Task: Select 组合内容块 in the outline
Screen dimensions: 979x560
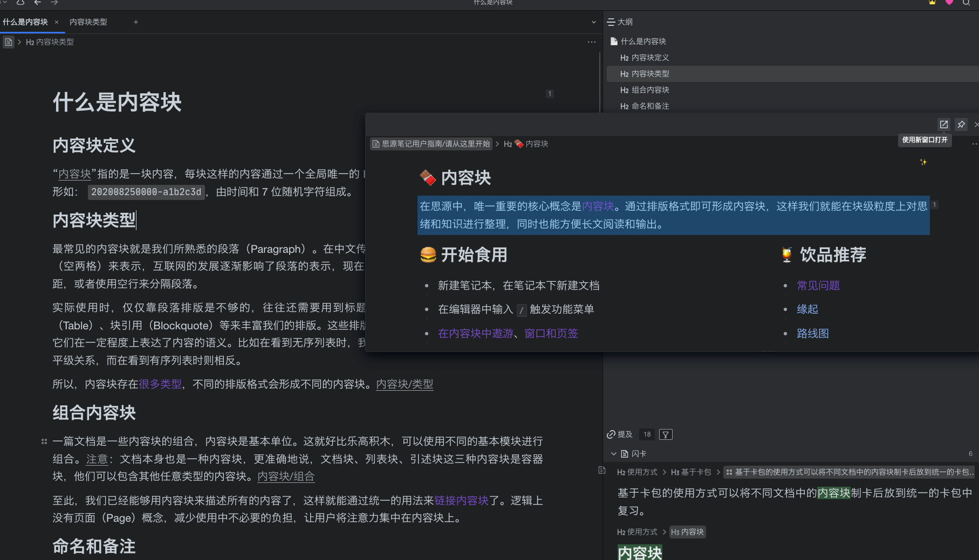Action: (x=650, y=90)
